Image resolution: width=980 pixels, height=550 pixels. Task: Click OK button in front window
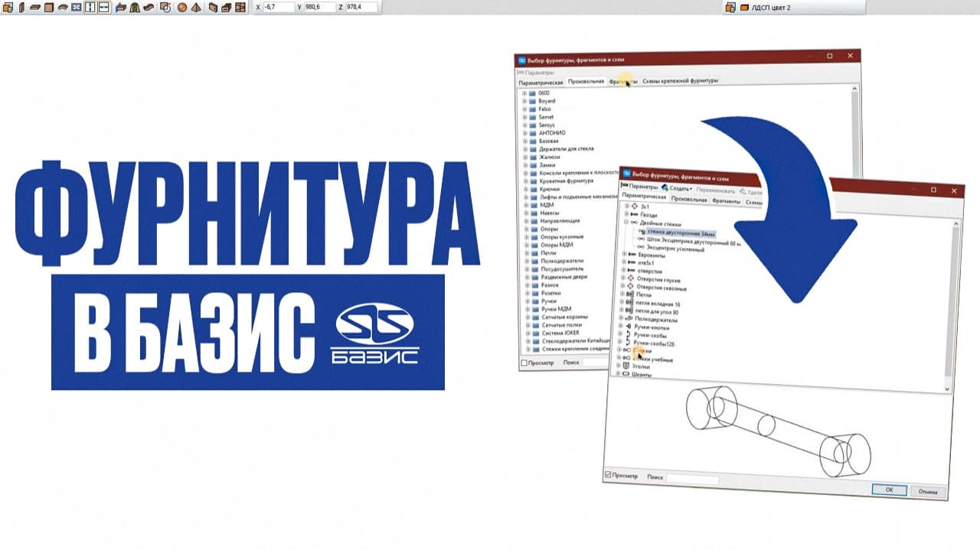coord(888,490)
